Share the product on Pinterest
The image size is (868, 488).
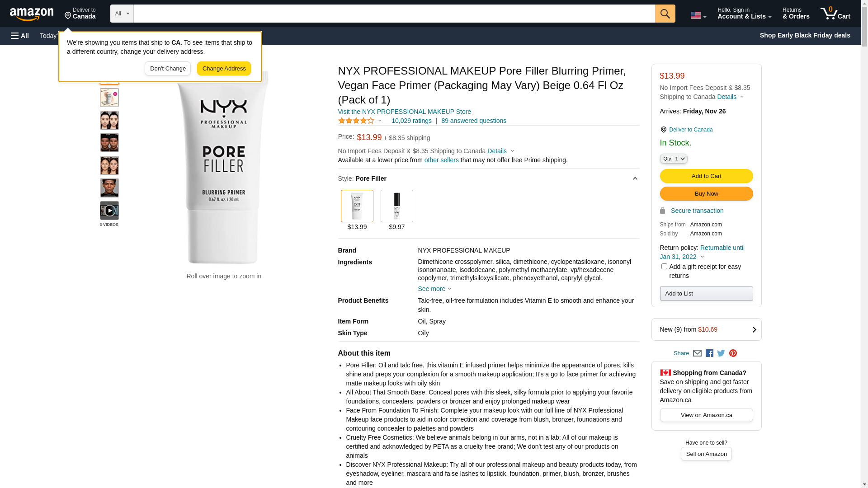[733, 353]
